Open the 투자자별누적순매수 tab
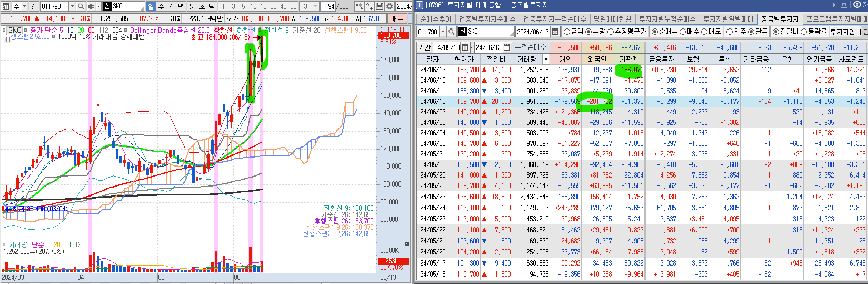This screenshot has width=868, height=284. [667, 19]
